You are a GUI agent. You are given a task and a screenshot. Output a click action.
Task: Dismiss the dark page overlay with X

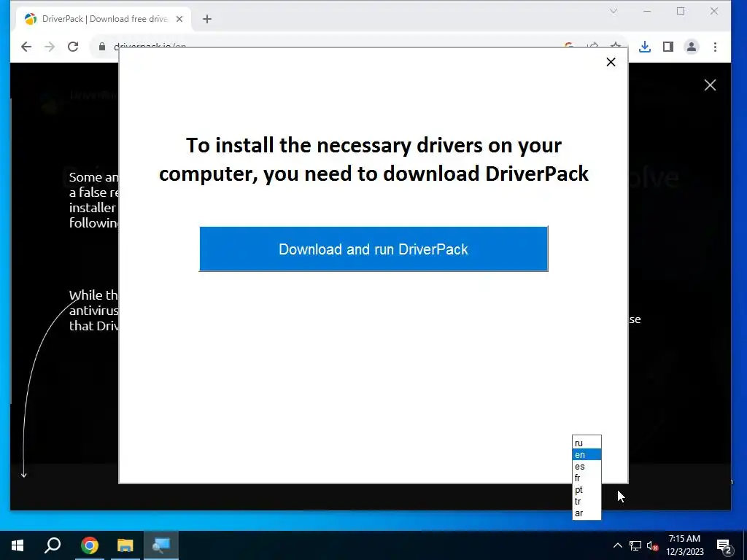[710, 85]
